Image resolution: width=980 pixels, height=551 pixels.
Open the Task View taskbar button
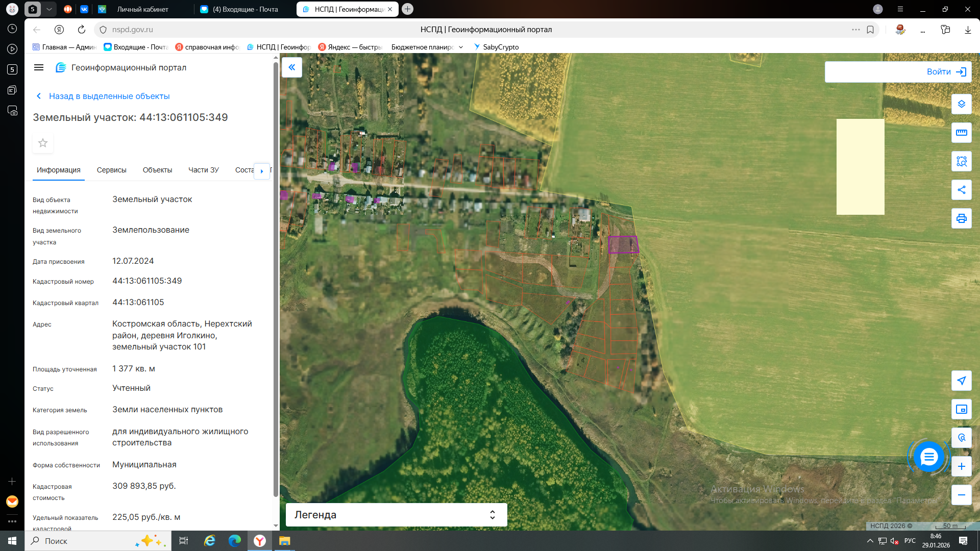(184, 541)
